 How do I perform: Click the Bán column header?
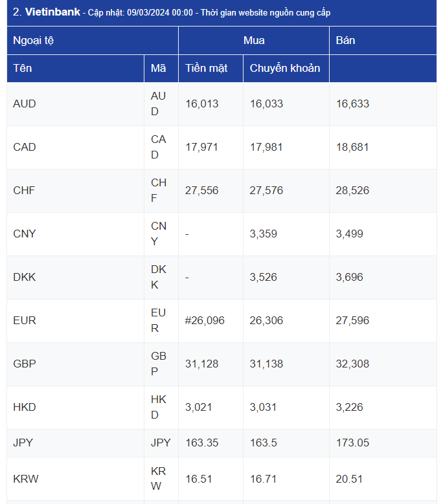pyautogui.click(x=383, y=41)
